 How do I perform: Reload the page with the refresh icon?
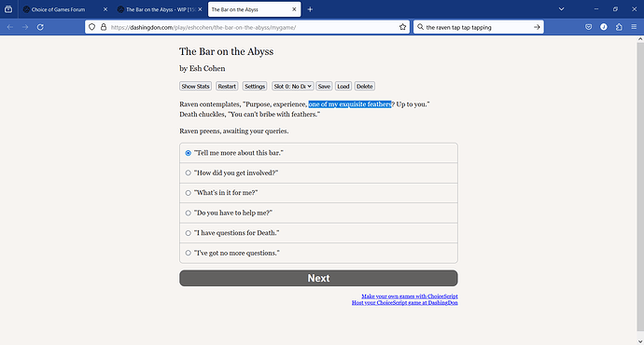point(40,27)
